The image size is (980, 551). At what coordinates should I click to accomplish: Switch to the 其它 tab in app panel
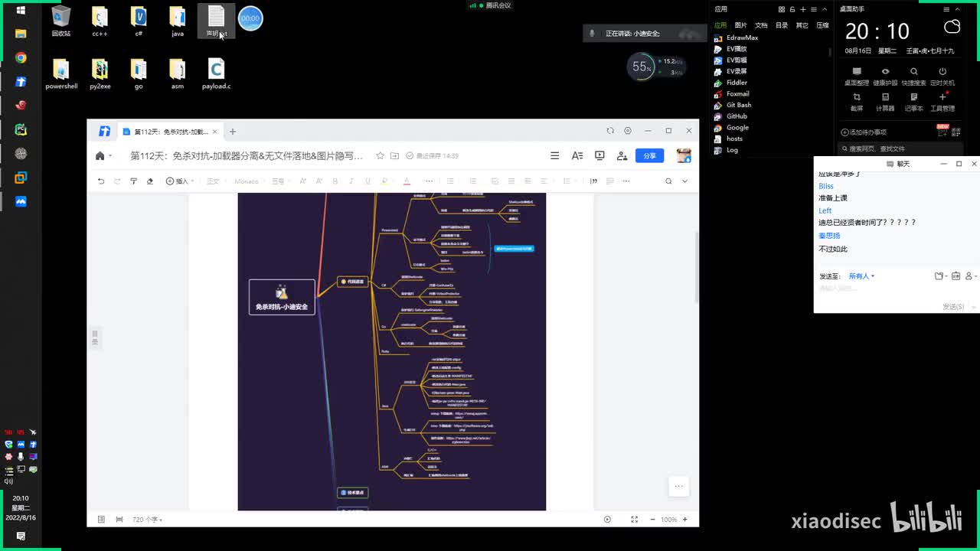[802, 25]
